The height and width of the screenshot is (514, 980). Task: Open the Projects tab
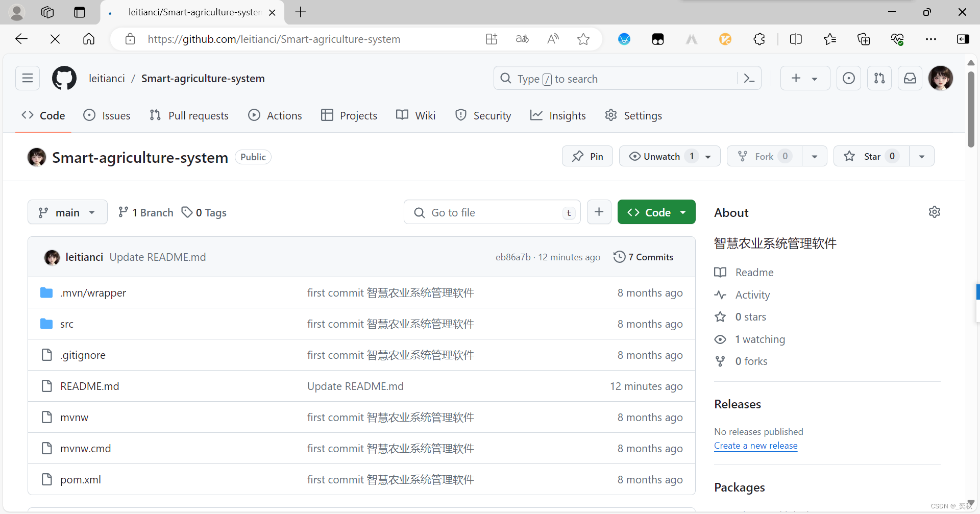[x=349, y=115]
